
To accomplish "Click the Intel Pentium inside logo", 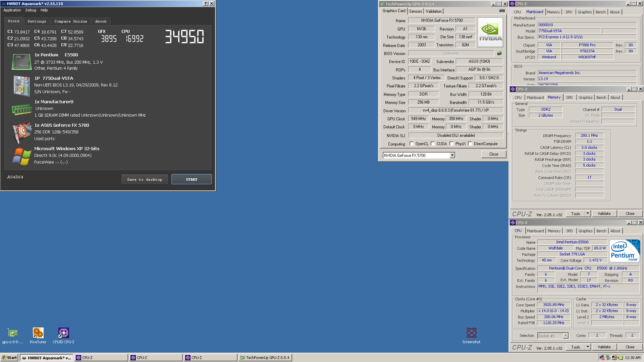I will (625, 251).
